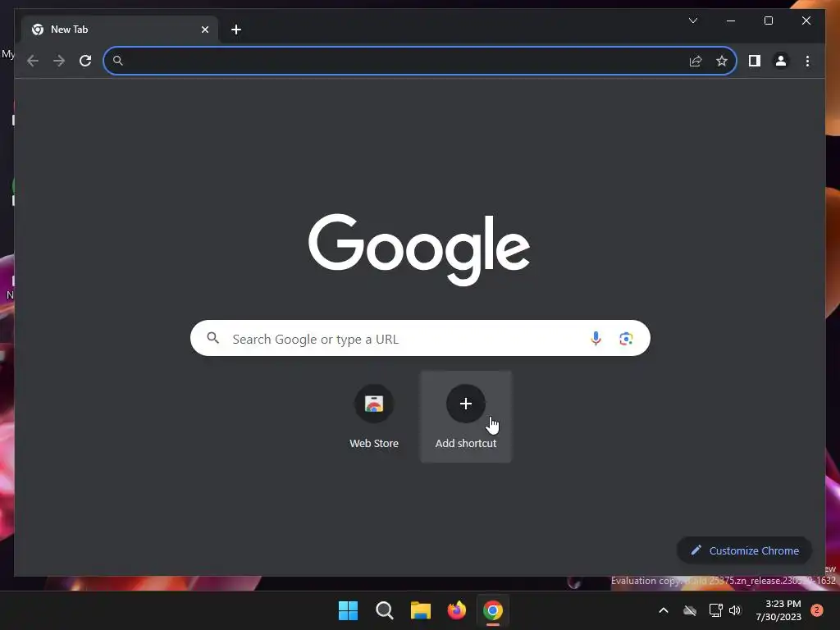
Task: Minimize the Chrome window
Action: (731, 21)
